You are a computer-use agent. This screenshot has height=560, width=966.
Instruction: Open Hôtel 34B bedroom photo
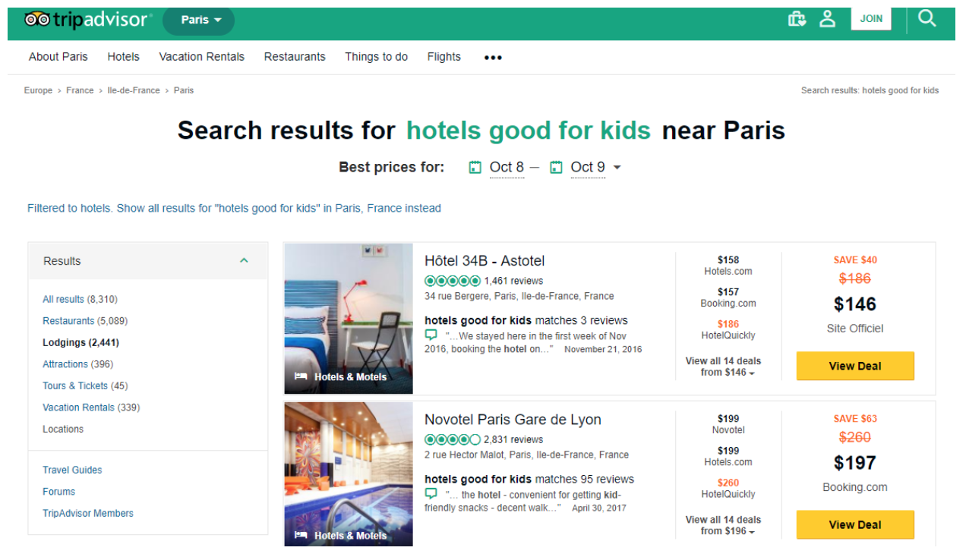[349, 319]
